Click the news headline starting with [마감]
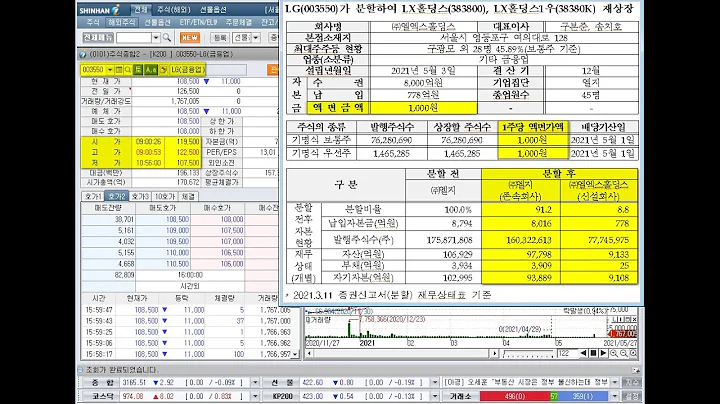 click(x=527, y=382)
